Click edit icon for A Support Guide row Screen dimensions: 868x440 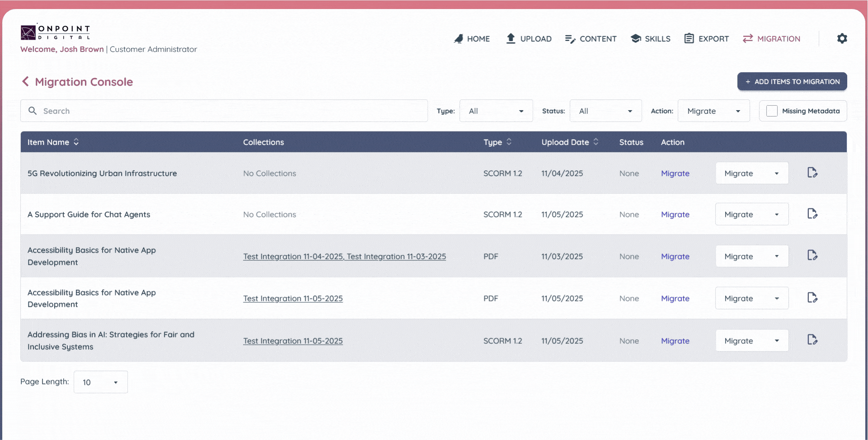(x=812, y=214)
